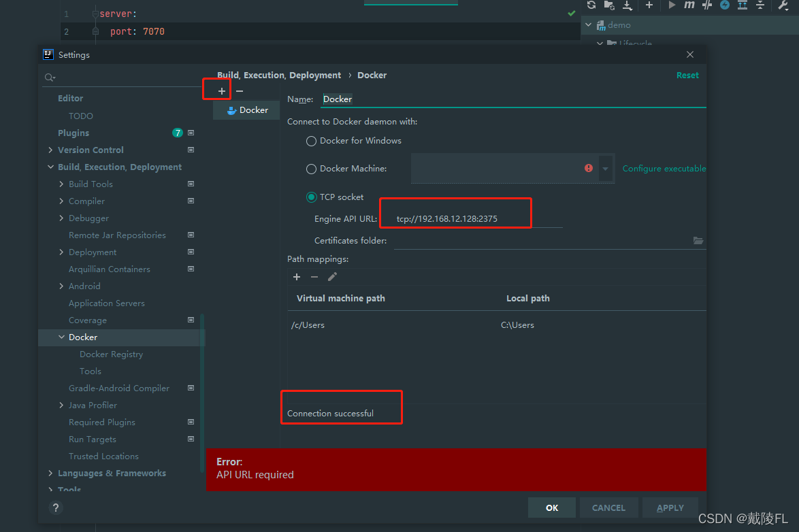Add Maven project with plus icon
The width and height of the screenshot is (799, 532).
coord(649,5)
